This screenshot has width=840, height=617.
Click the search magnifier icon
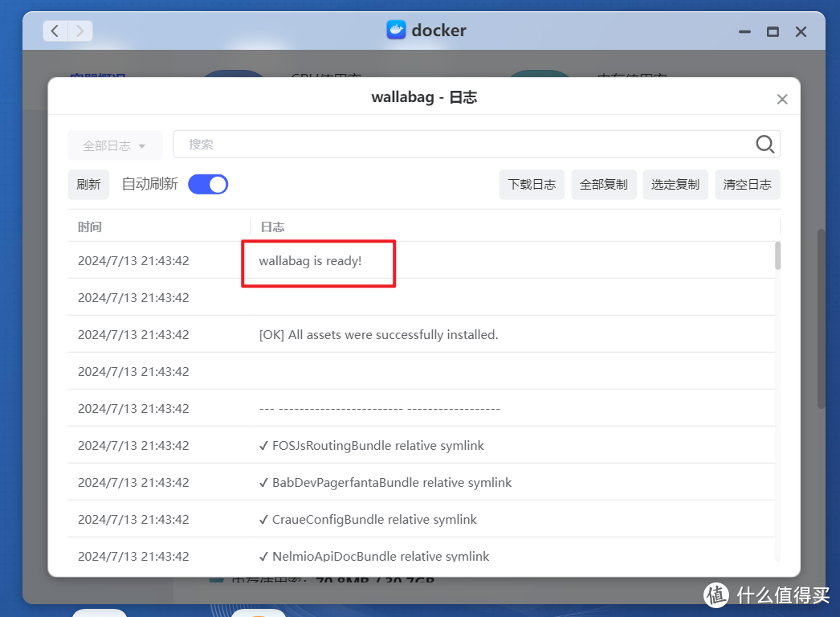(x=764, y=144)
